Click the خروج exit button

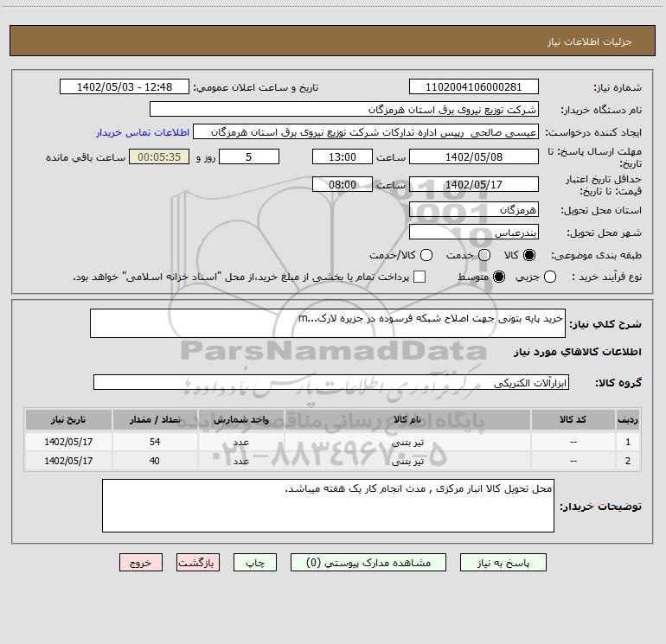tap(141, 563)
